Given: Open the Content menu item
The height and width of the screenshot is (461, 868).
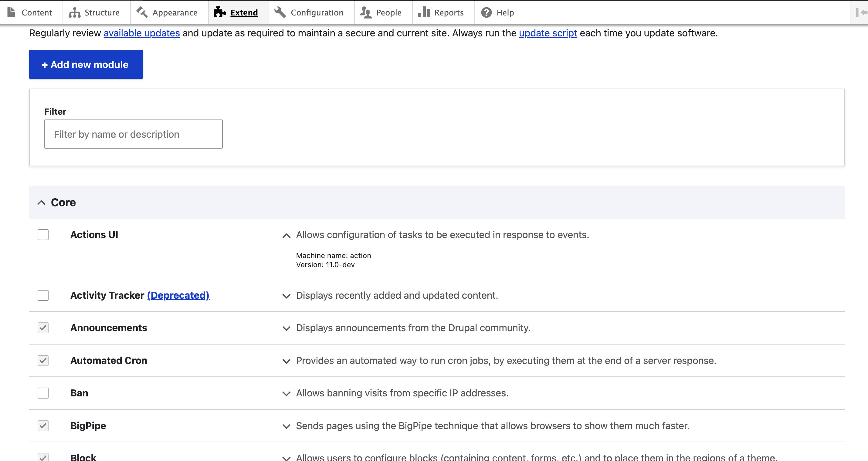Looking at the screenshot, I should pos(31,12).
